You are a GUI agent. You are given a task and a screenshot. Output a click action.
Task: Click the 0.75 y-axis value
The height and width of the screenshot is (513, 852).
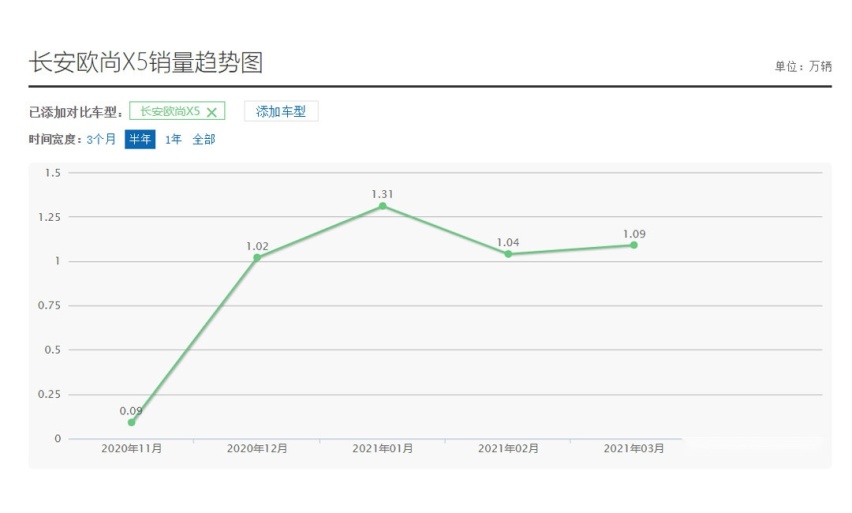coord(49,305)
